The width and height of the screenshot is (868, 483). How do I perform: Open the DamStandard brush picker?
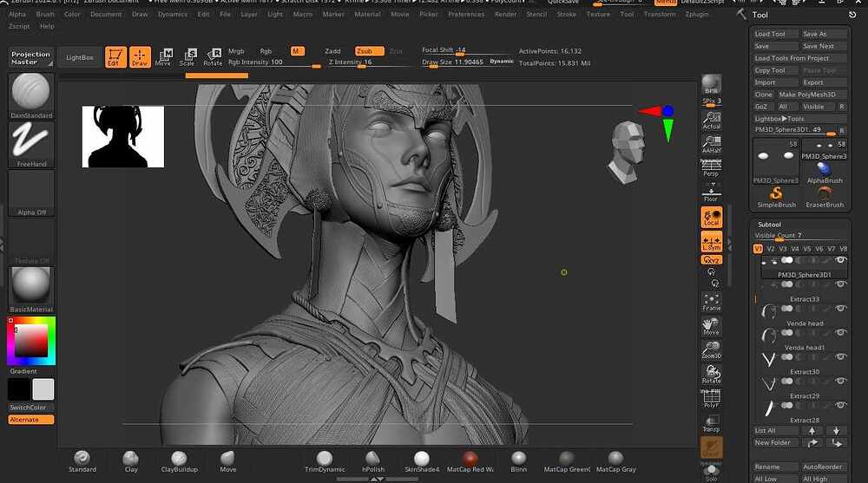tap(31, 95)
